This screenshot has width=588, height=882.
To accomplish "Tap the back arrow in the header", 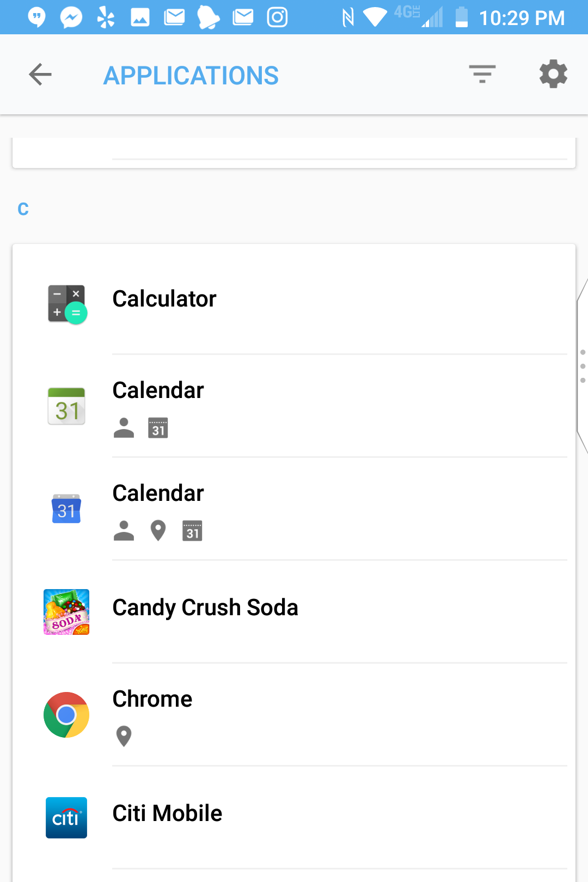I will (40, 75).
